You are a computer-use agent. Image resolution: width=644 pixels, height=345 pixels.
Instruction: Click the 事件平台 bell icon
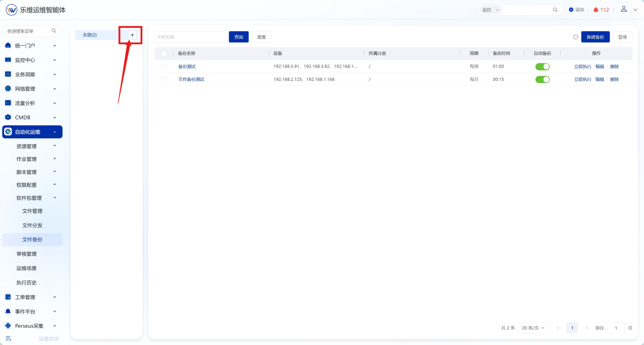coord(8,311)
